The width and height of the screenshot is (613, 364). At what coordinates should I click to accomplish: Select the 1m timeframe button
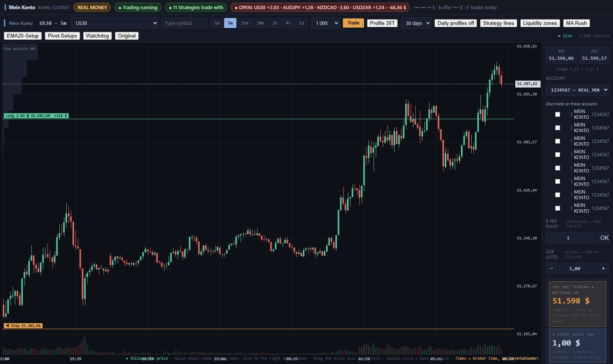[x=217, y=23]
